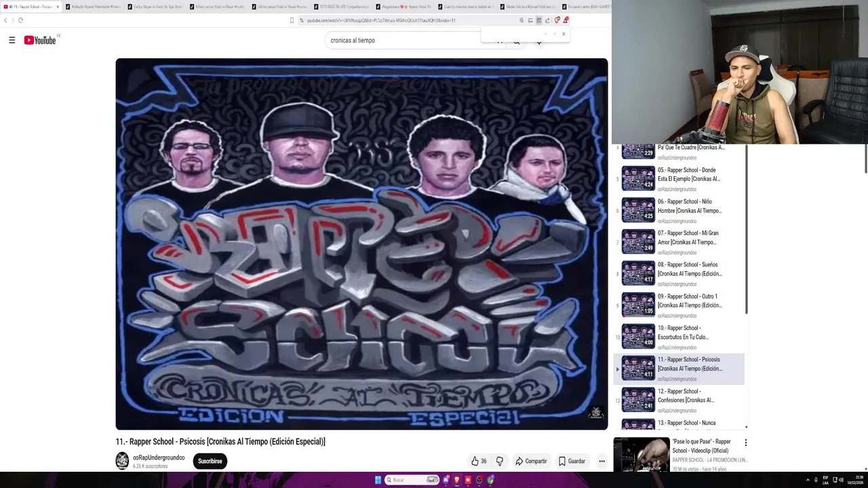This screenshot has height=488, width=868.
Task: Click the Compartir share button
Action: 531,461
